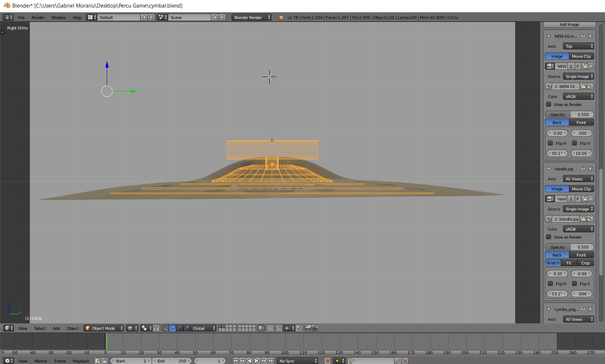Open the sRGB color space dropdown for handle.jpg
The height and width of the screenshot is (364, 605).
click(578, 229)
